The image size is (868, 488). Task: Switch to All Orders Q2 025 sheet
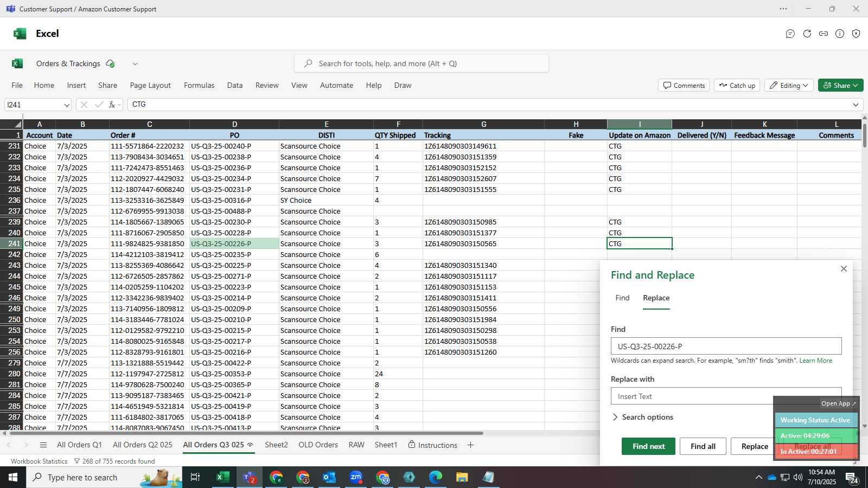point(143,445)
